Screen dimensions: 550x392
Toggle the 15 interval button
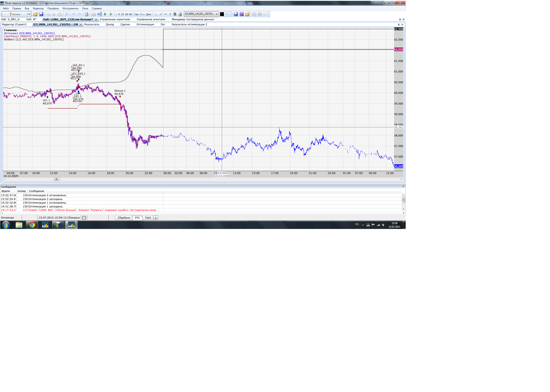coord(122,14)
